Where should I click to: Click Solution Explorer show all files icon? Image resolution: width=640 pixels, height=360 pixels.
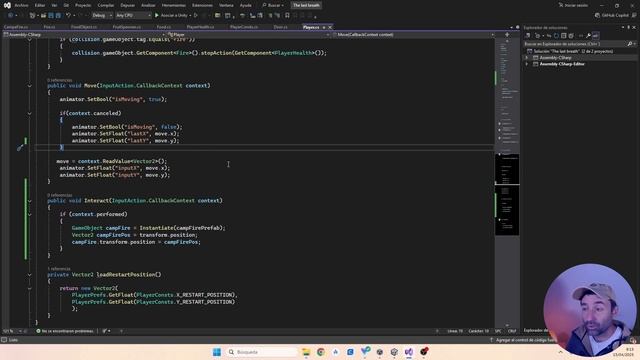point(571,36)
